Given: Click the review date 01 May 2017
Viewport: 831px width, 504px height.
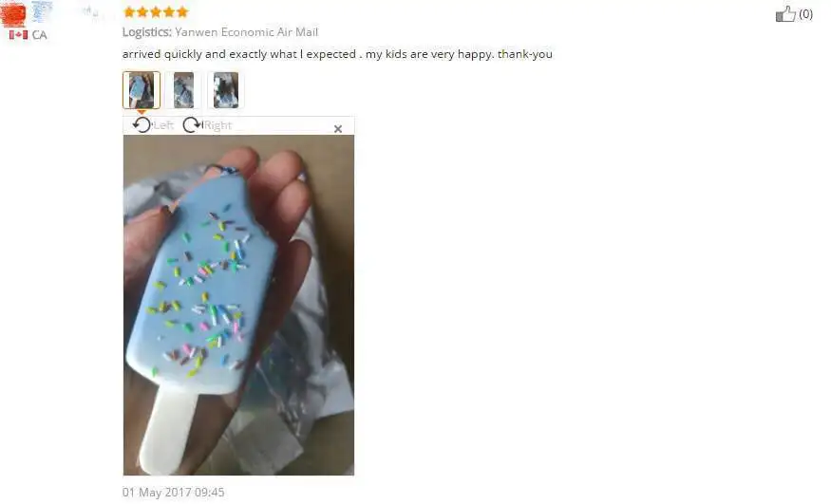Looking at the screenshot, I should tap(173, 493).
